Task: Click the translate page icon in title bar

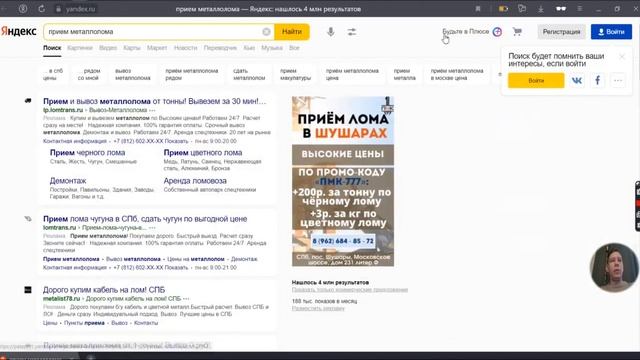Action: (x=522, y=9)
